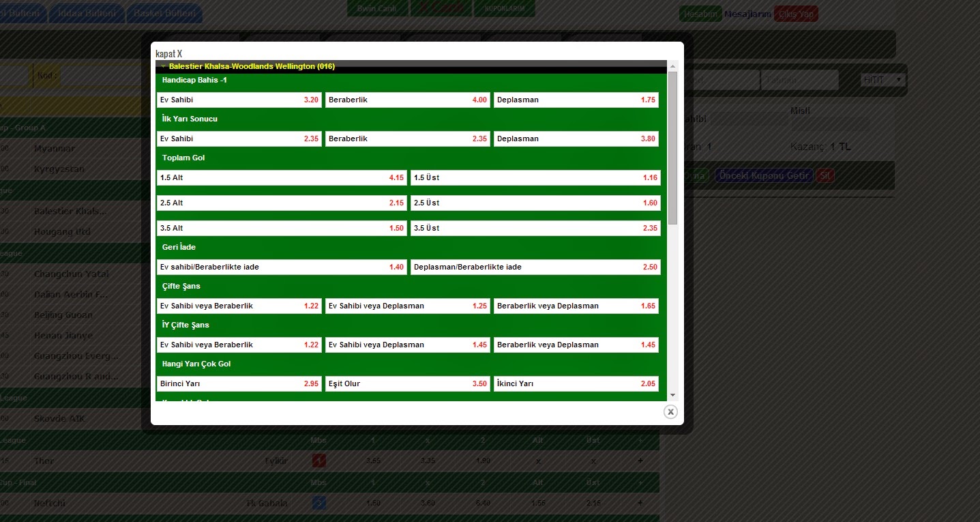Click the red Sil delete button
980x522 pixels.
(825, 175)
